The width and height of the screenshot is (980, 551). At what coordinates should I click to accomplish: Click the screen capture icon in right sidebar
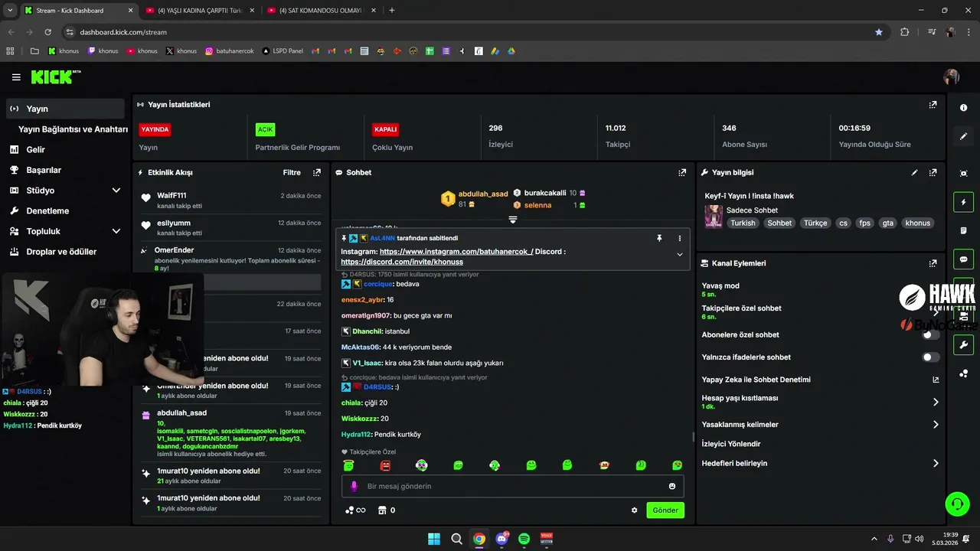click(963, 174)
